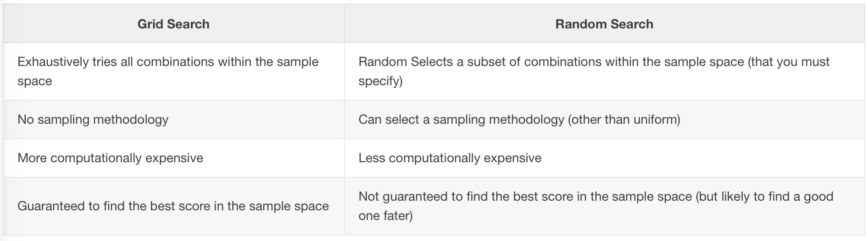
Task: Click the "Grid Search" column header
Action: 173,24
